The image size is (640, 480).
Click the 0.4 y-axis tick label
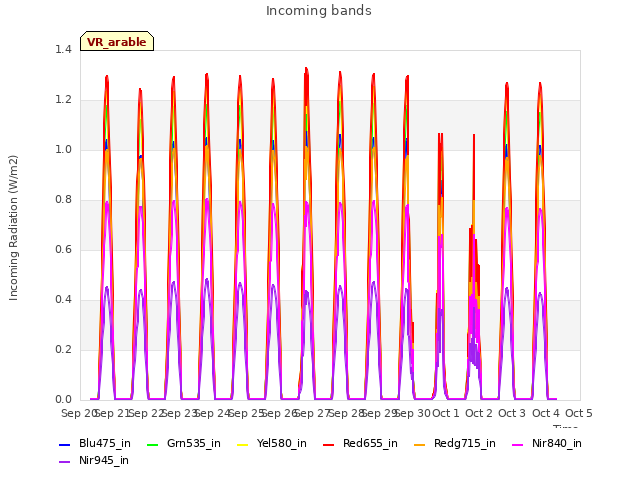pos(63,300)
